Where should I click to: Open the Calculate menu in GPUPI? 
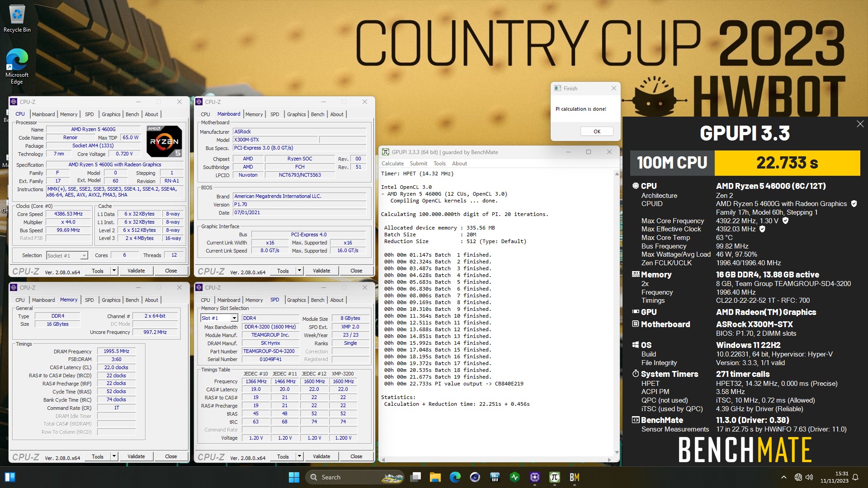[x=392, y=164]
